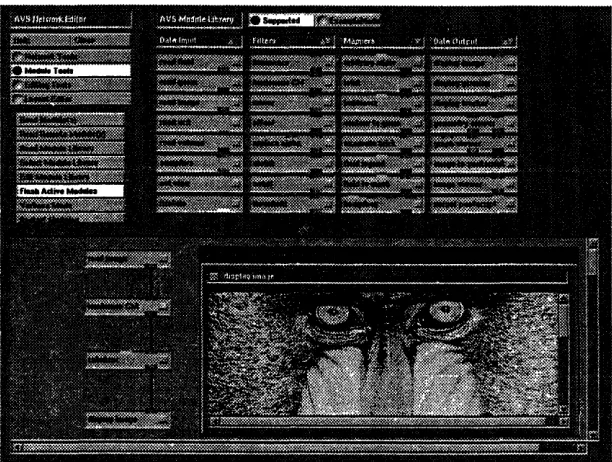Open the Data Input column menu arrow

click(x=231, y=41)
